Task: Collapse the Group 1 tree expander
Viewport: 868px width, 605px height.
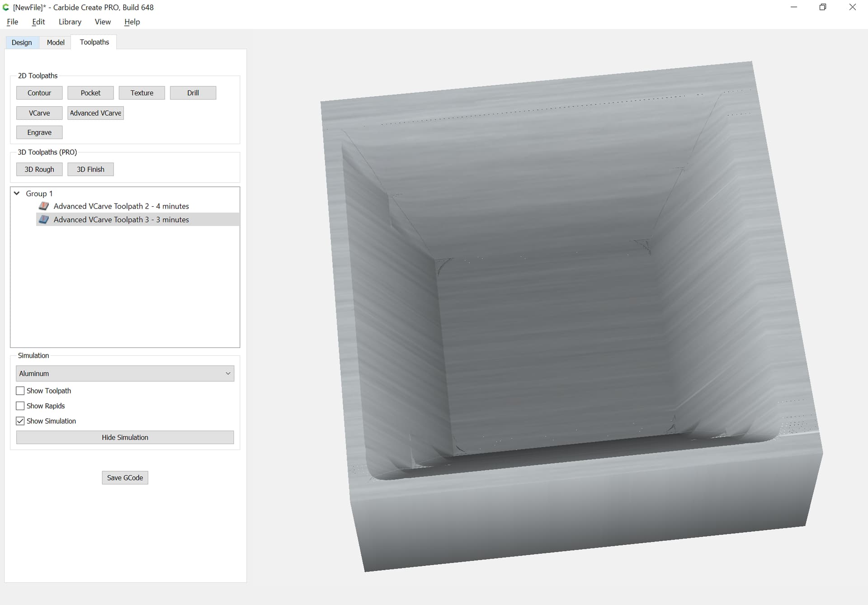Action: [17, 194]
